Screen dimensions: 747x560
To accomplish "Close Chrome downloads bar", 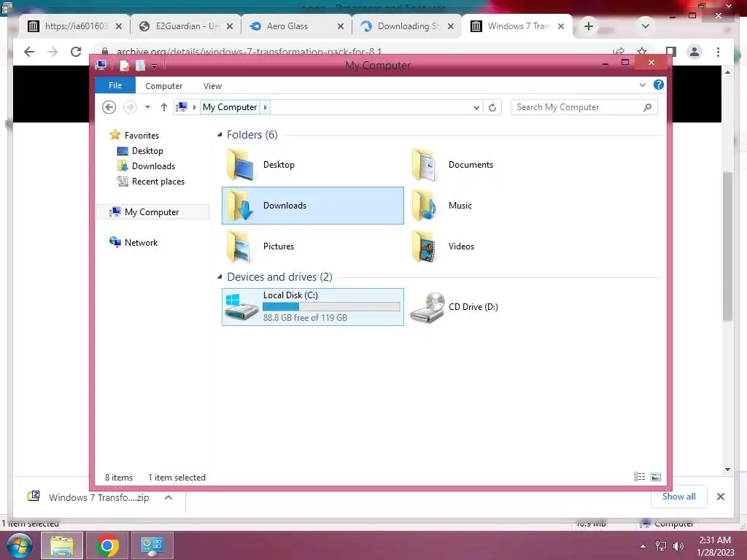I will 720,497.
